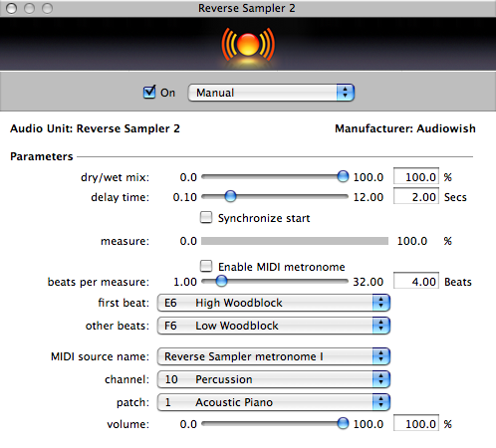Click the beats per measure slider knob
Image resolution: width=496 pixels, height=448 pixels.
click(221, 281)
